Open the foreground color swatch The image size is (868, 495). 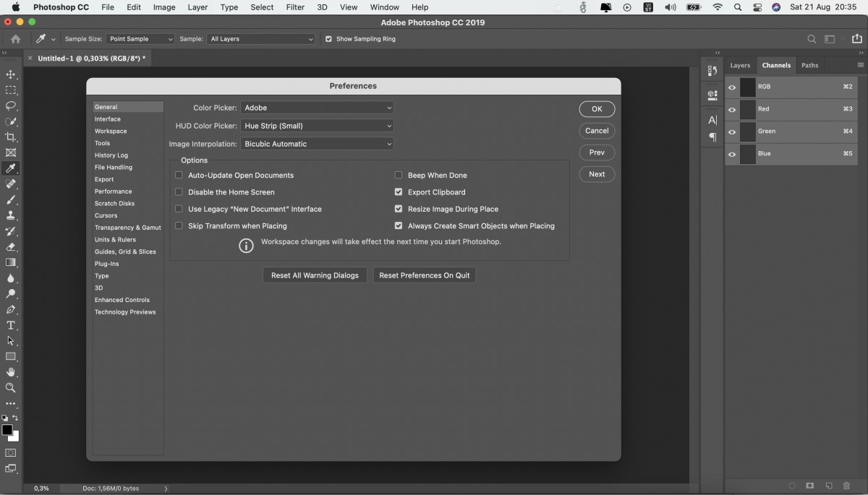coord(7,430)
